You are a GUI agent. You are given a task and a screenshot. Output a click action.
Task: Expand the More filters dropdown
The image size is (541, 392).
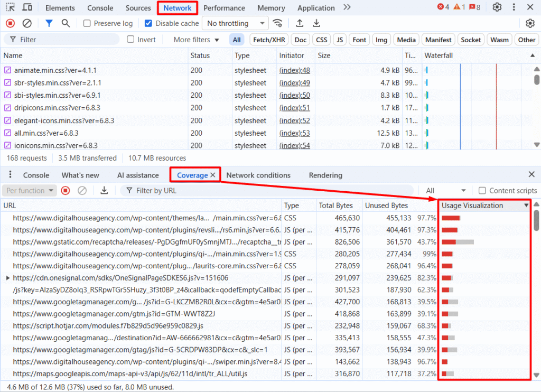(x=196, y=40)
